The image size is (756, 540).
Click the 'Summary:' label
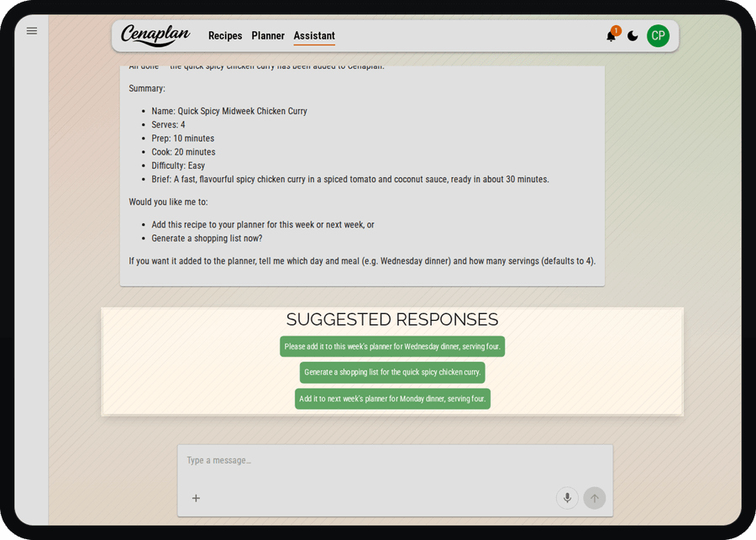pyautogui.click(x=146, y=88)
